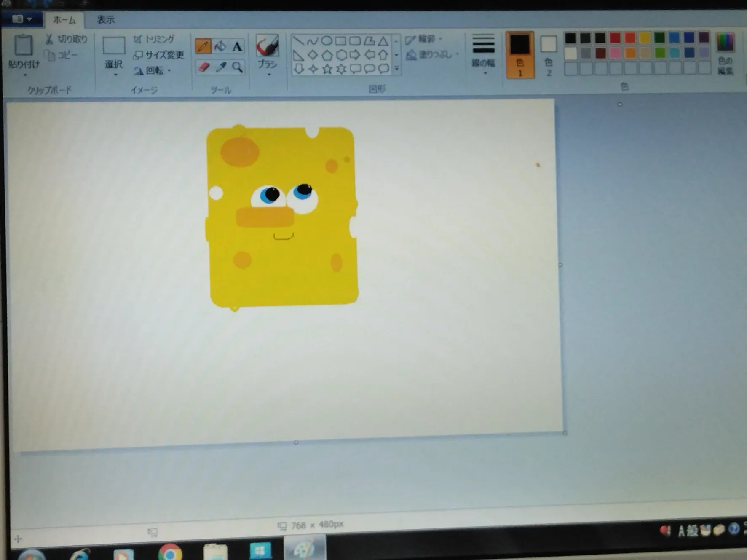
Task: Select the Magnifier tool
Action: point(238,67)
